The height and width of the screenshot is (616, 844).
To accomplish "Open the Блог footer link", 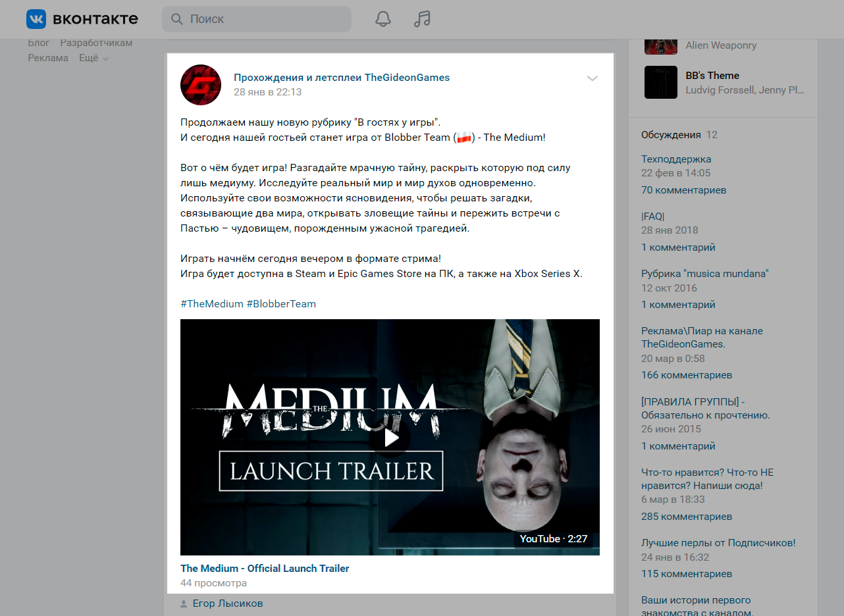I will click(39, 43).
